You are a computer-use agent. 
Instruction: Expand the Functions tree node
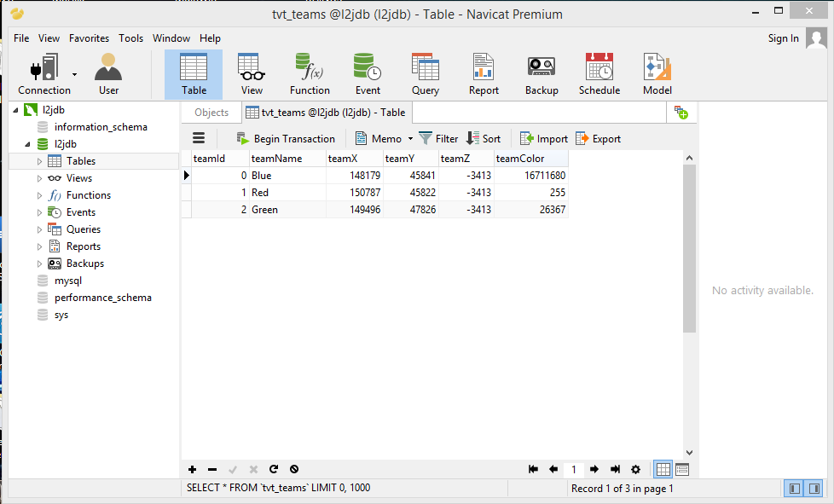[x=39, y=195]
